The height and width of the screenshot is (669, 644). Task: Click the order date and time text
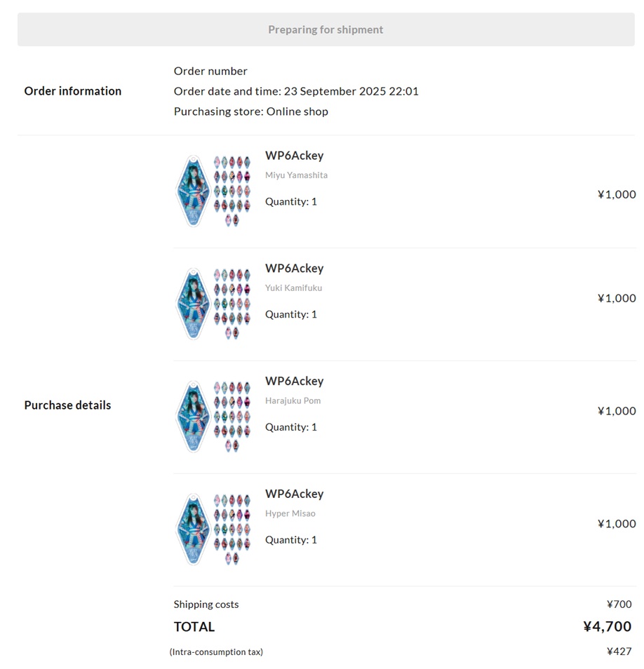[x=296, y=91]
